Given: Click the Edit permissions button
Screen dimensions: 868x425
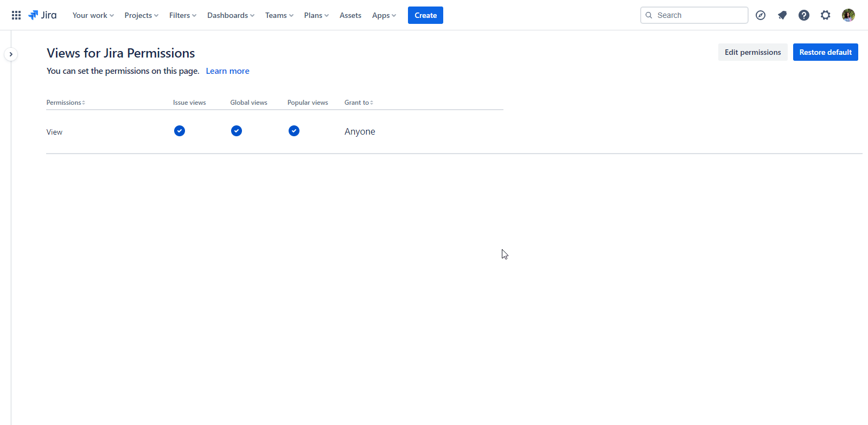Looking at the screenshot, I should pos(752,52).
